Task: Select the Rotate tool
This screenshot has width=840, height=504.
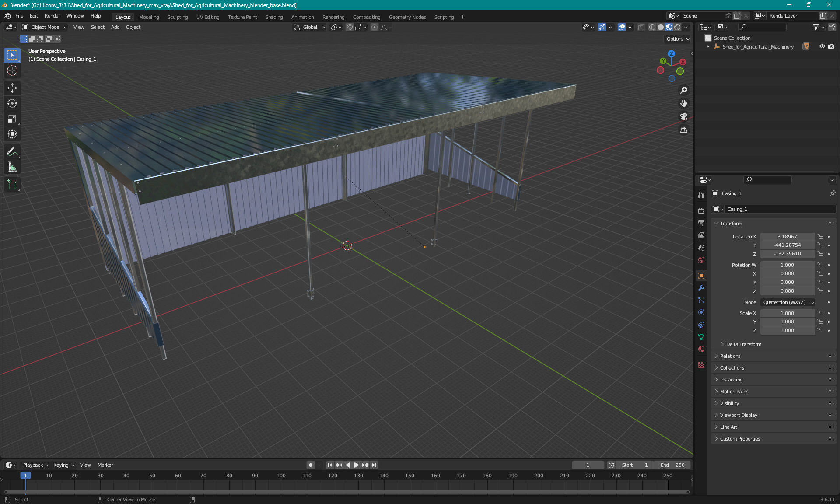Action: point(12,103)
